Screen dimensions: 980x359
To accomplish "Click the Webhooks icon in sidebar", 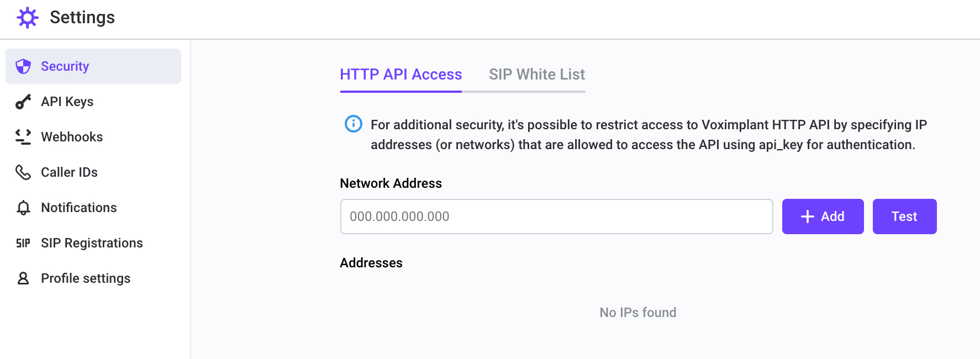I will [x=23, y=137].
